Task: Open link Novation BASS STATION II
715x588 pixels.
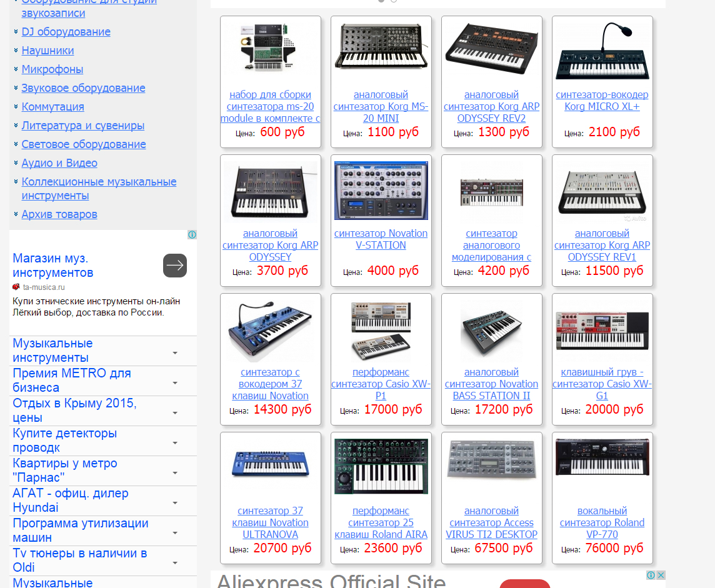Action: (491, 384)
